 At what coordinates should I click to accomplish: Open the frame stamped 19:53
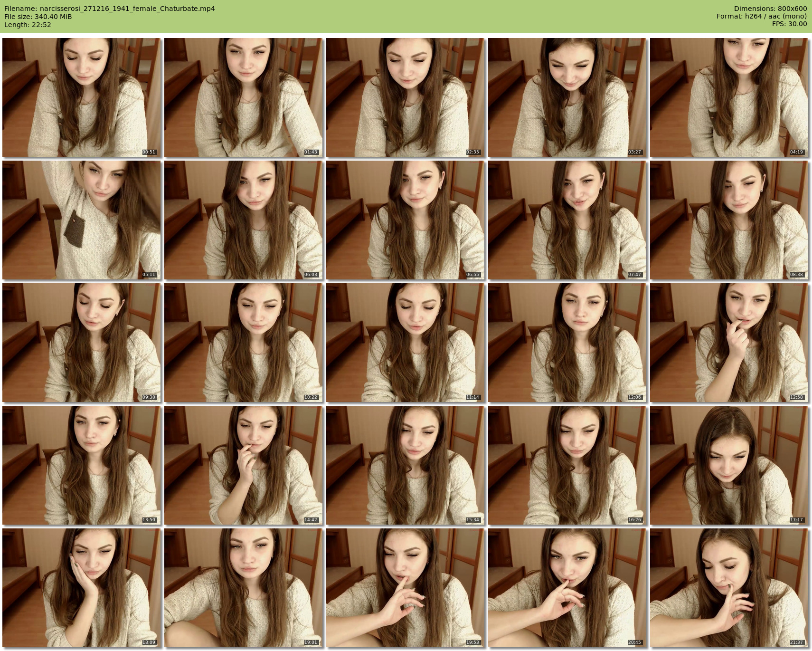tap(406, 588)
